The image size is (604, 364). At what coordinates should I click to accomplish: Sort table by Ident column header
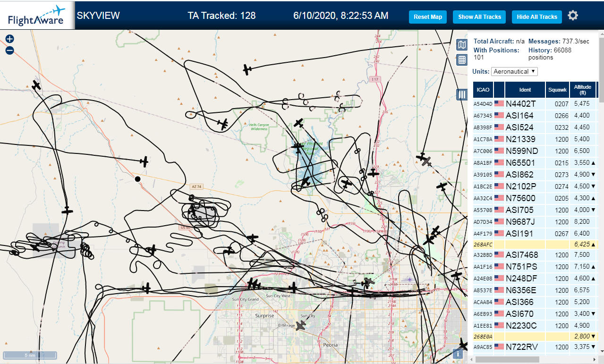(525, 90)
